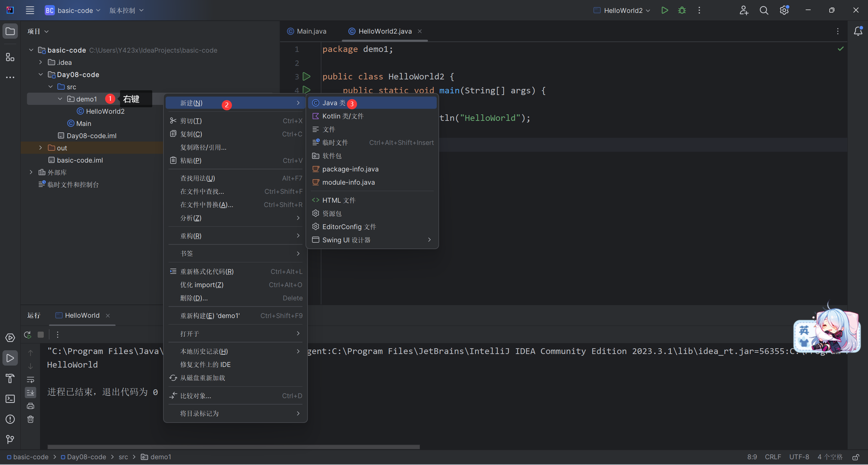This screenshot has width=868, height=465.
Task: Click the UTF-8 encoding in status bar
Action: (799, 457)
